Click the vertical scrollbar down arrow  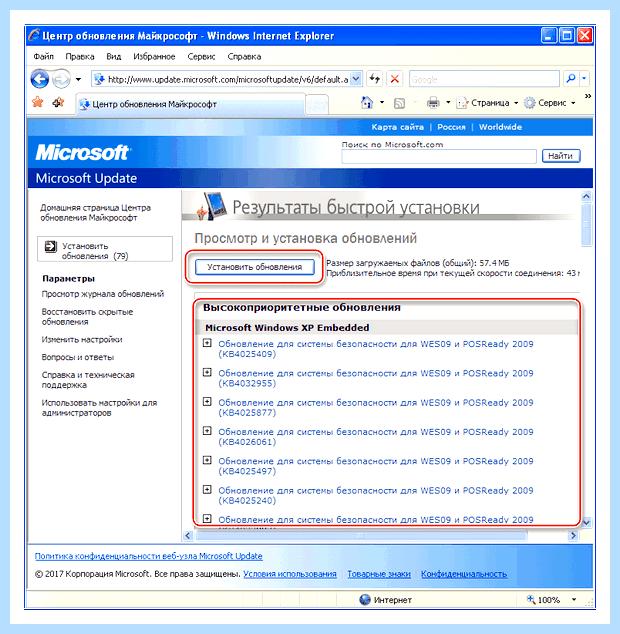point(586,522)
